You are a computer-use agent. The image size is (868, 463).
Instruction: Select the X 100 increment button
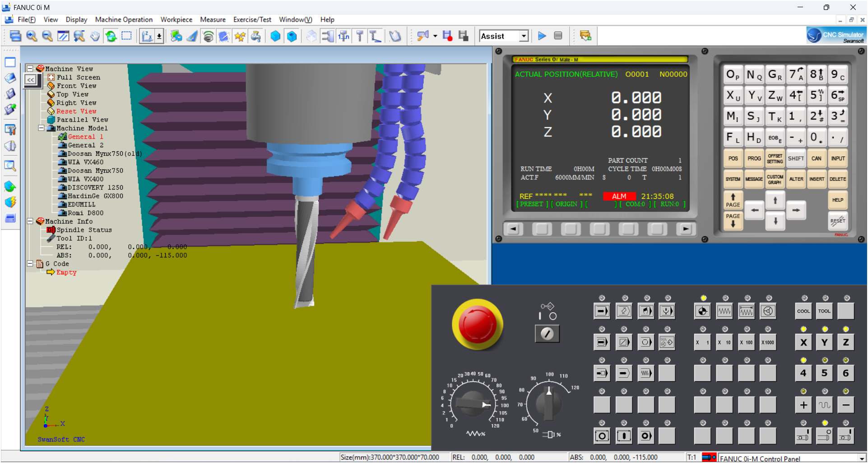pyautogui.click(x=746, y=342)
